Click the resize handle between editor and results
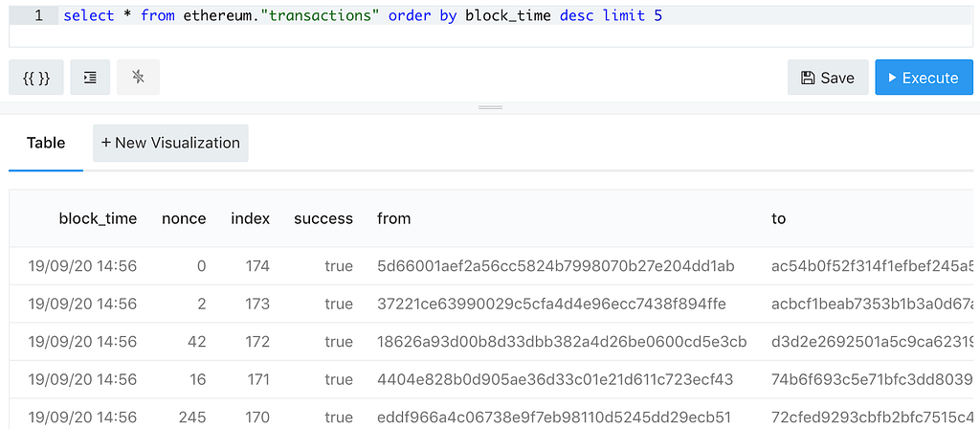The height and width of the screenshot is (429, 980). point(490,107)
